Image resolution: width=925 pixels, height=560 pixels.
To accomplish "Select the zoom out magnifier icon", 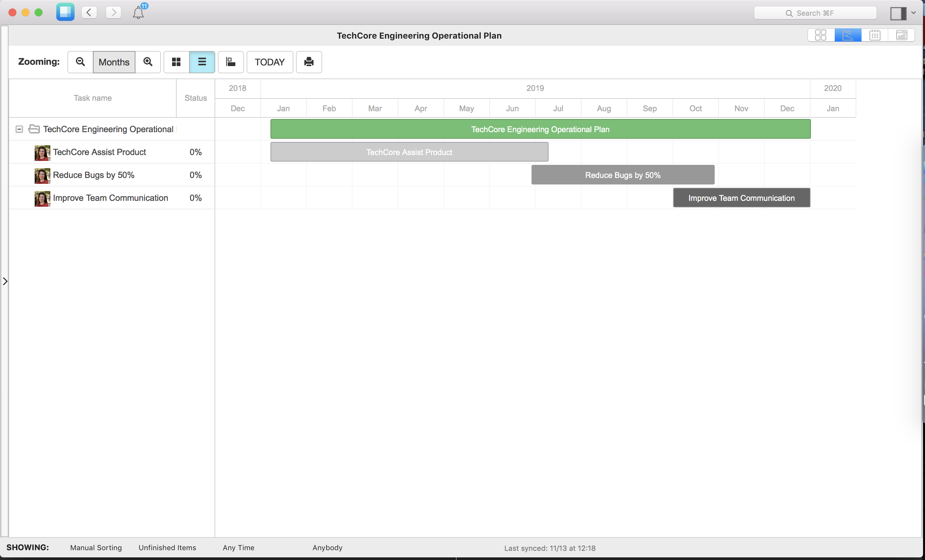I will [x=80, y=62].
